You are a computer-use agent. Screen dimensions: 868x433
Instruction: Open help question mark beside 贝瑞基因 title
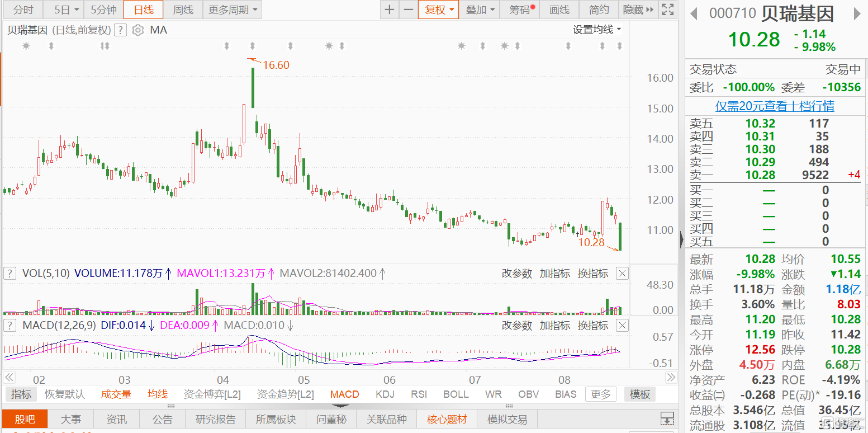(x=120, y=30)
